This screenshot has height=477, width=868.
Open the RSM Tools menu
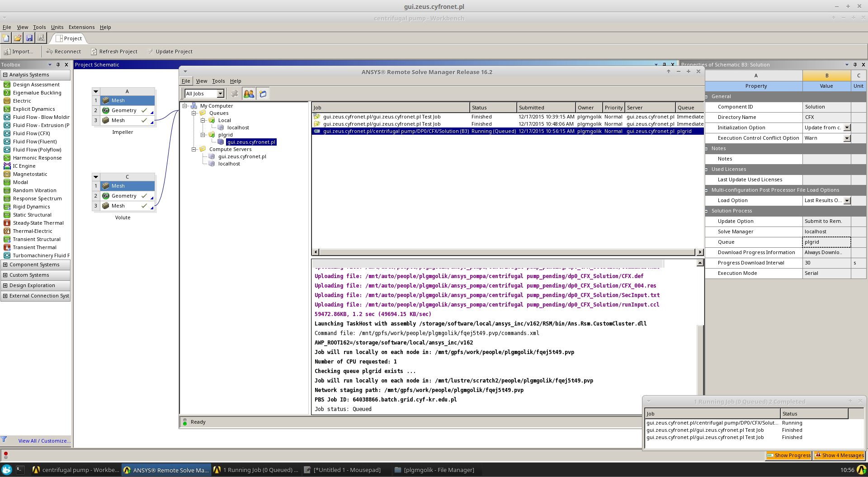218,81
